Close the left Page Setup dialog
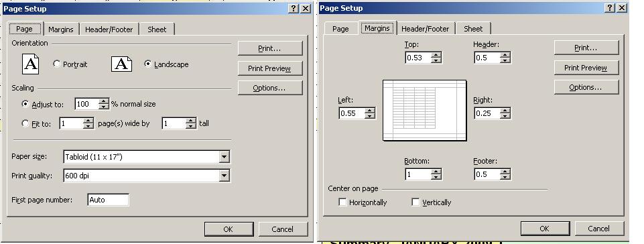The width and height of the screenshot is (644, 244). pos(306,9)
